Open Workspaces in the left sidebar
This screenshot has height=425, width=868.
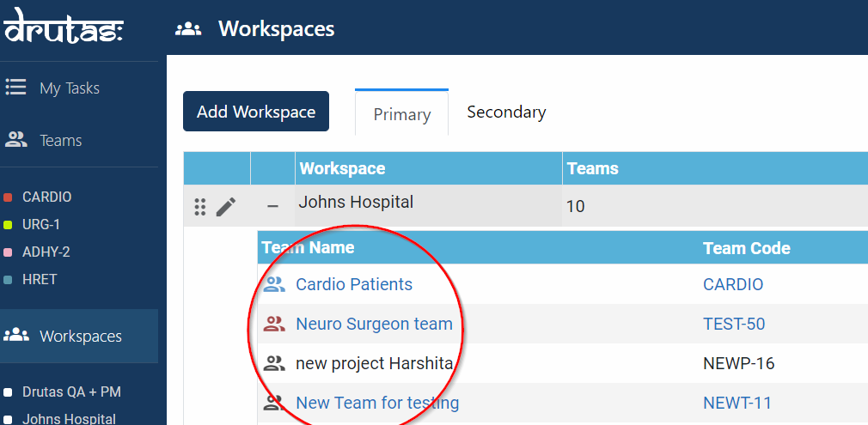click(80, 337)
